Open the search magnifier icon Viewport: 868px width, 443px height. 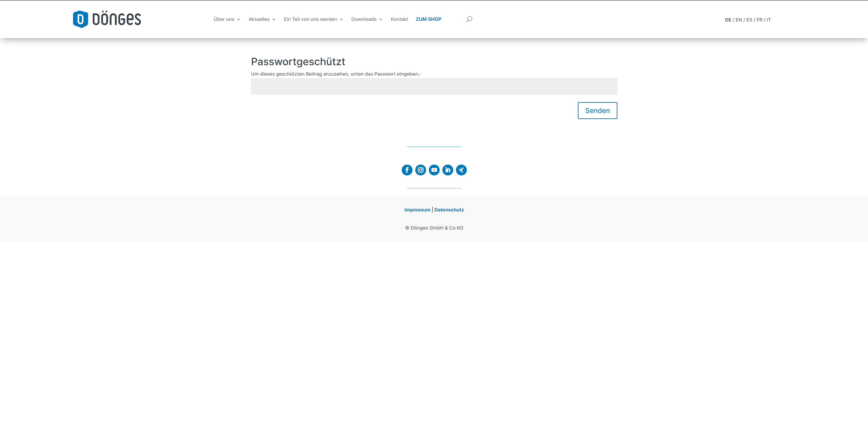click(469, 19)
